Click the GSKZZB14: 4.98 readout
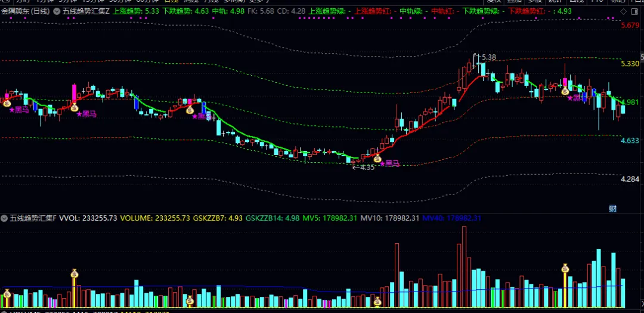Screen dimensions: 644x313 pyautogui.click(x=273, y=218)
